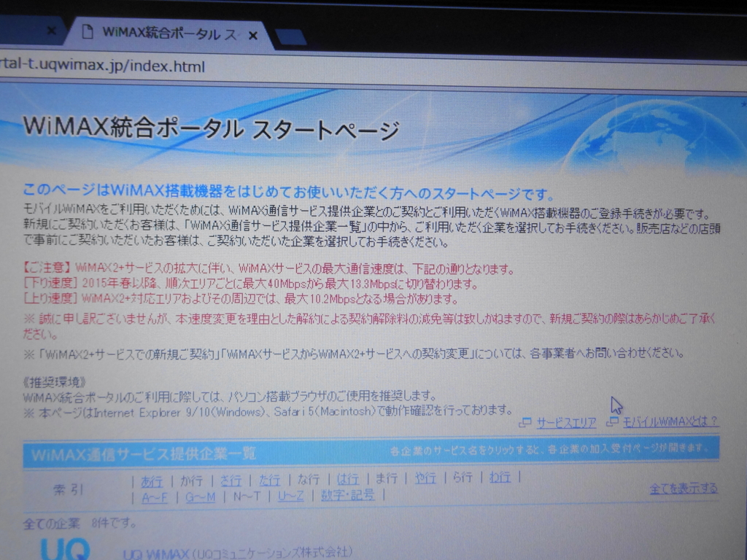The width and height of the screenshot is (747, 560).
Task: Switch to the WiMAX統合ポータル browser tab
Action: 169,34
